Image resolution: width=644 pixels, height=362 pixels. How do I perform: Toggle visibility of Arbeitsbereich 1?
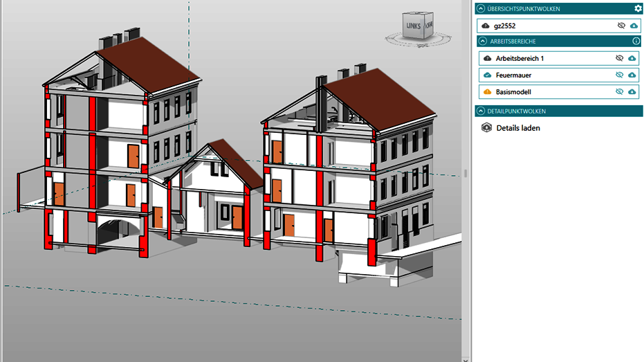tap(620, 58)
